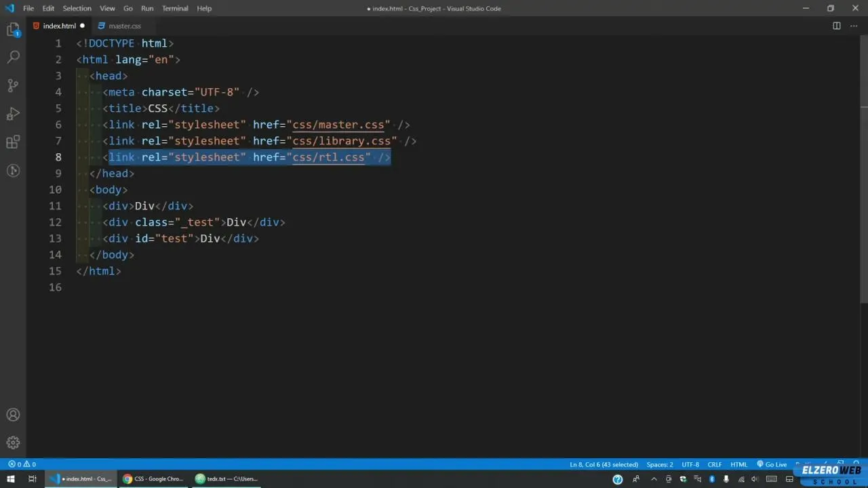The height and width of the screenshot is (488, 868).
Task: Select VS Code index.html taskbar button
Action: tap(81, 479)
